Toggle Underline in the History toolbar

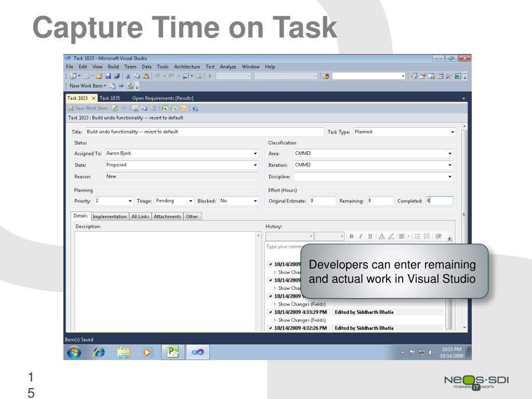click(370, 236)
